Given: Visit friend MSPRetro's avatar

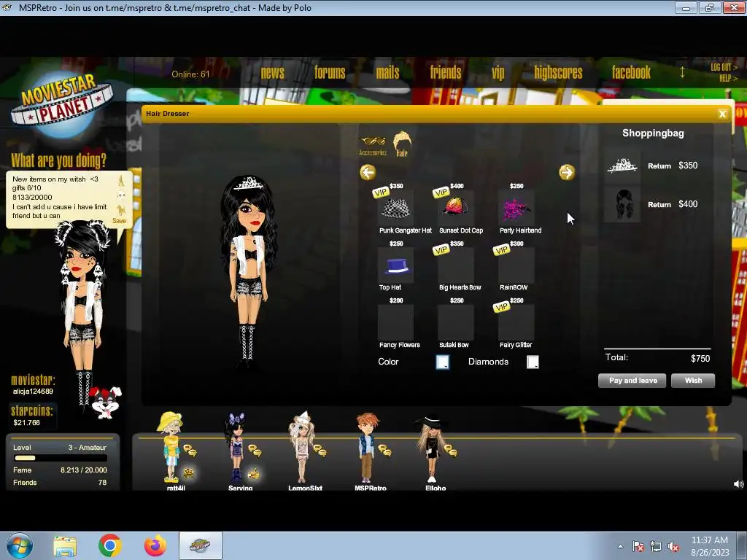Looking at the screenshot, I should click(366, 448).
